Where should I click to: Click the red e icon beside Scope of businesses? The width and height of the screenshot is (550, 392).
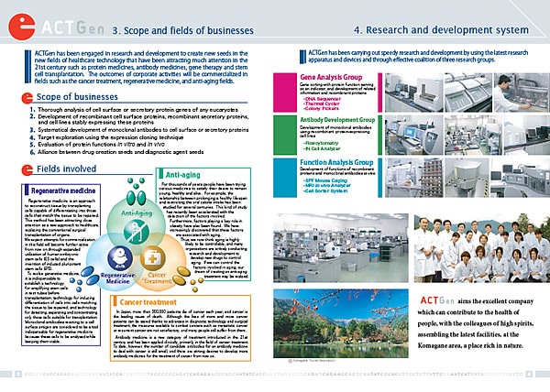pyautogui.click(x=27, y=98)
